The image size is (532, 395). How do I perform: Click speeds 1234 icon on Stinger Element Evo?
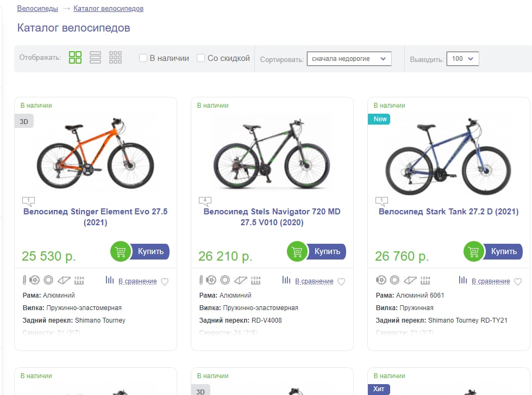pyautogui.click(x=79, y=280)
